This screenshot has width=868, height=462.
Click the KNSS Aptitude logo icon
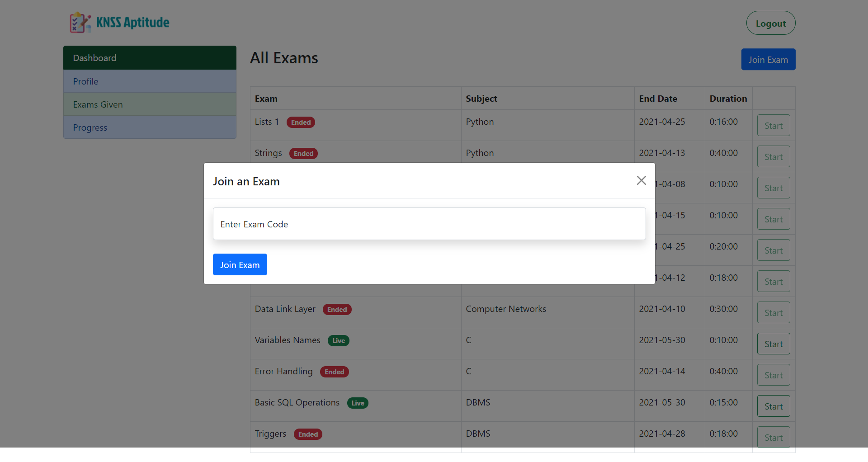(80, 23)
